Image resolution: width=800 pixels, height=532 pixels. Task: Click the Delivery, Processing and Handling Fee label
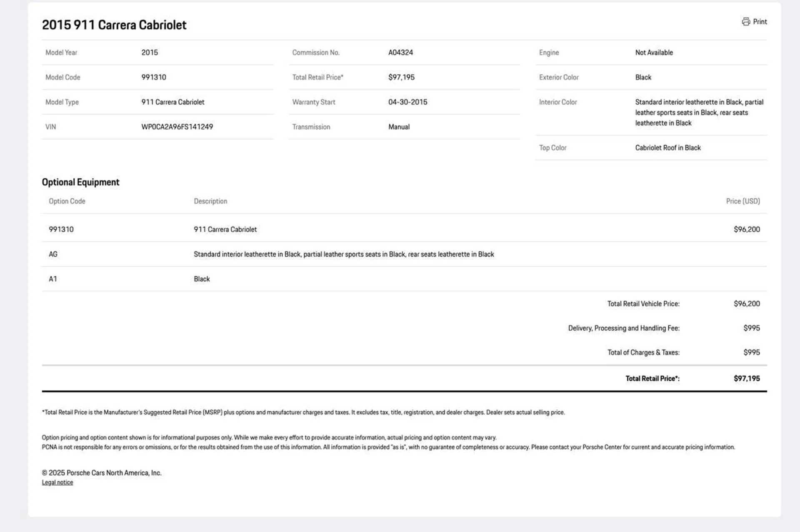coord(623,328)
